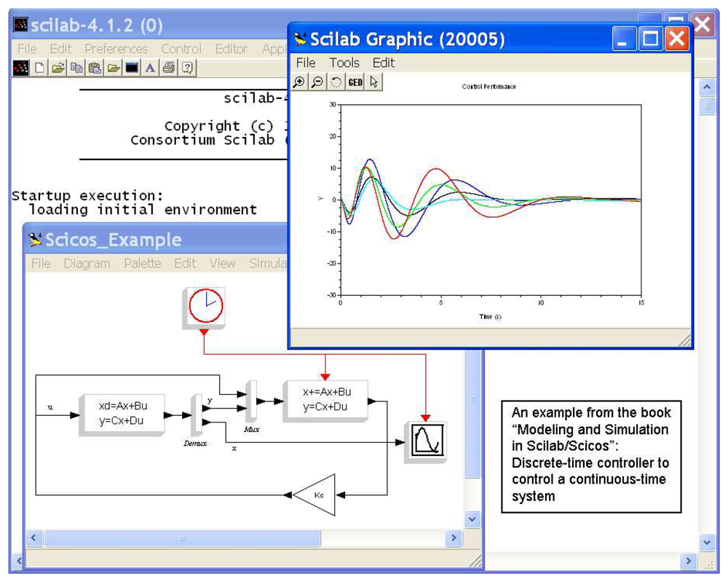Zoom in on the Scilab Graphic plot
The image size is (728, 582).
point(299,82)
